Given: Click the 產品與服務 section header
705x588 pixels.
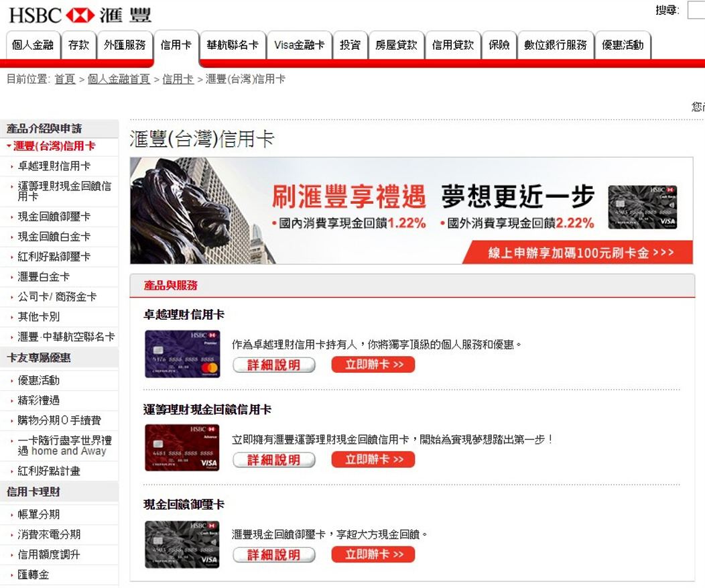Looking at the screenshot, I should (171, 285).
